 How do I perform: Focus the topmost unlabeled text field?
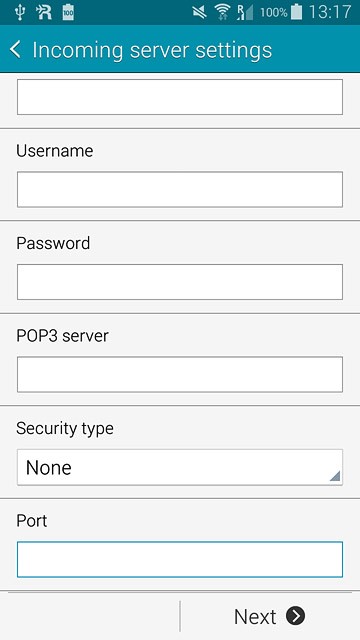click(180, 97)
